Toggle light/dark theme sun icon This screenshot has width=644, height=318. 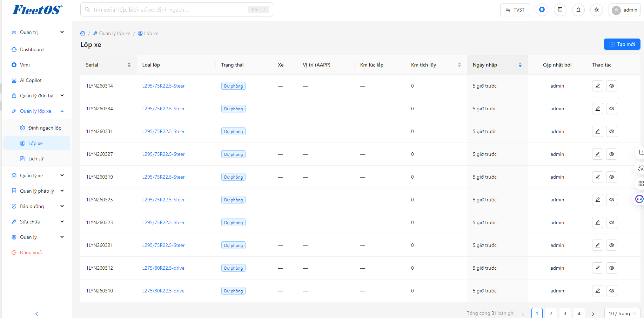click(597, 10)
